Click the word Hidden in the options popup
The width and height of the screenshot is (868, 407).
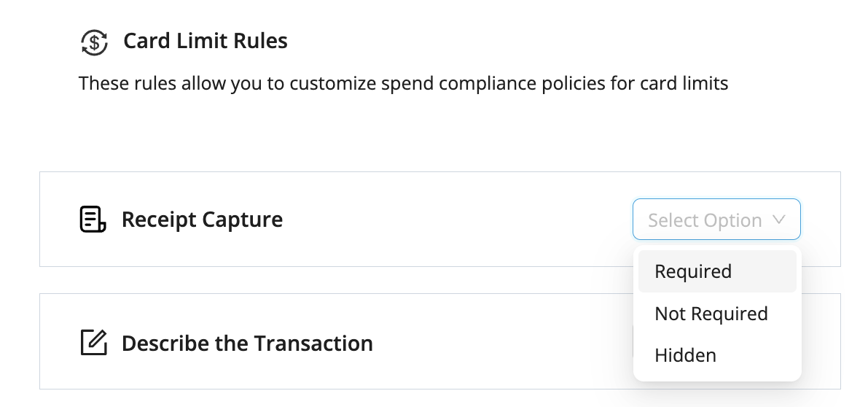point(685,355)
